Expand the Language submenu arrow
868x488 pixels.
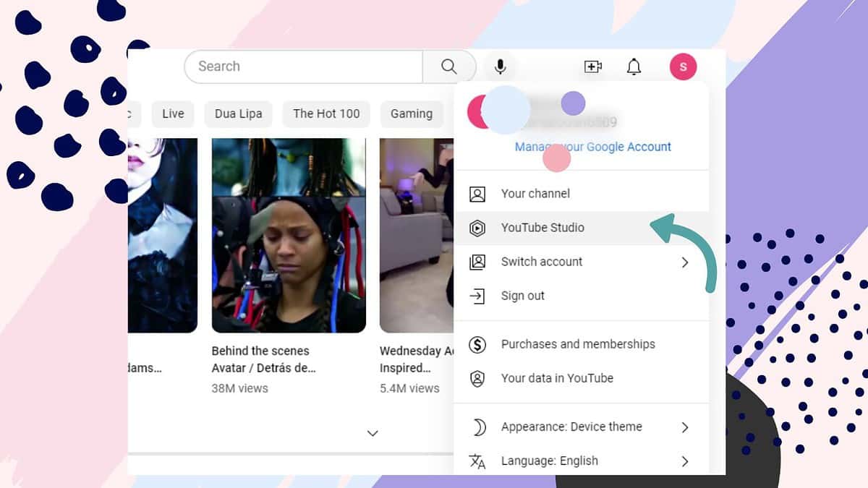(x=685, y=461)
